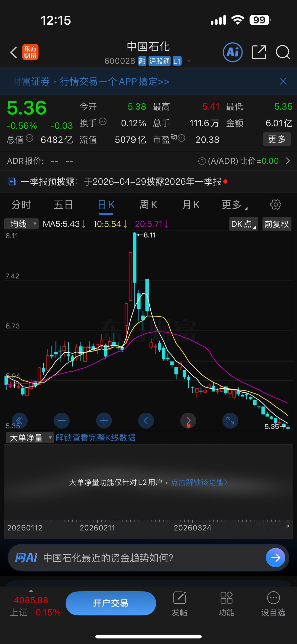Image resolution: width=297 pixels, height=644 pixels.
Task: Tap question mark icon before (A/ADR)
Action: [x=202, y=161]
